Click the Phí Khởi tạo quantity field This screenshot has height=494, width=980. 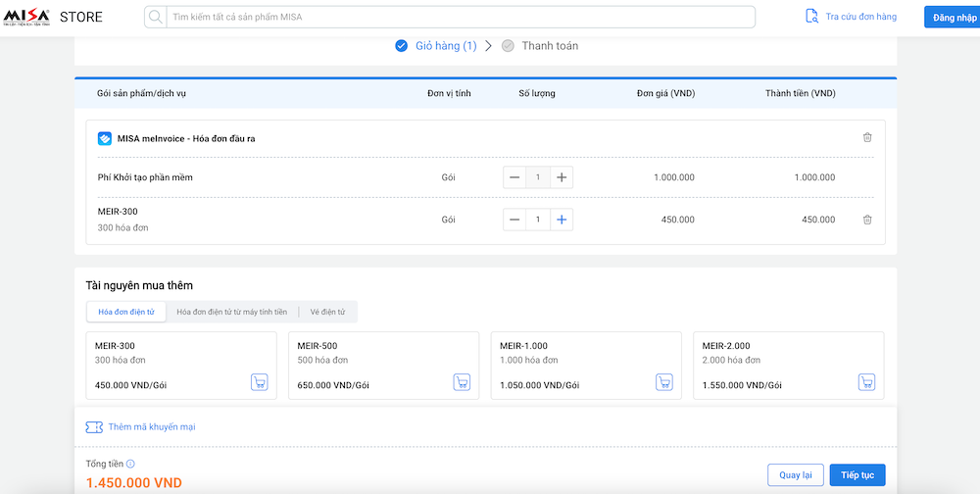tap(538, 177)
